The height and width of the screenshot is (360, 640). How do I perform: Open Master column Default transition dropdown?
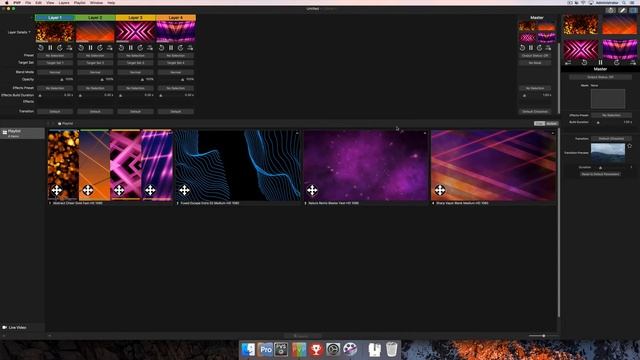pos(535,111)
